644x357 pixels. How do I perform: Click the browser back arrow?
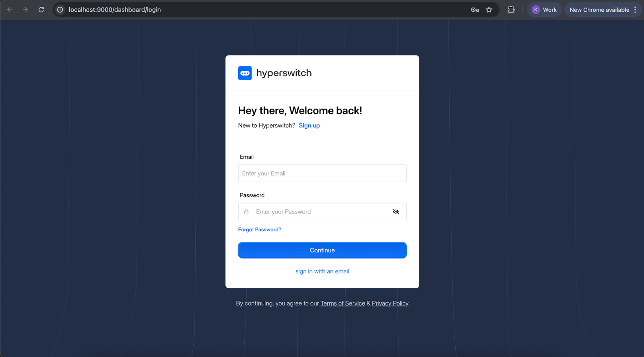tap(10, 10)
